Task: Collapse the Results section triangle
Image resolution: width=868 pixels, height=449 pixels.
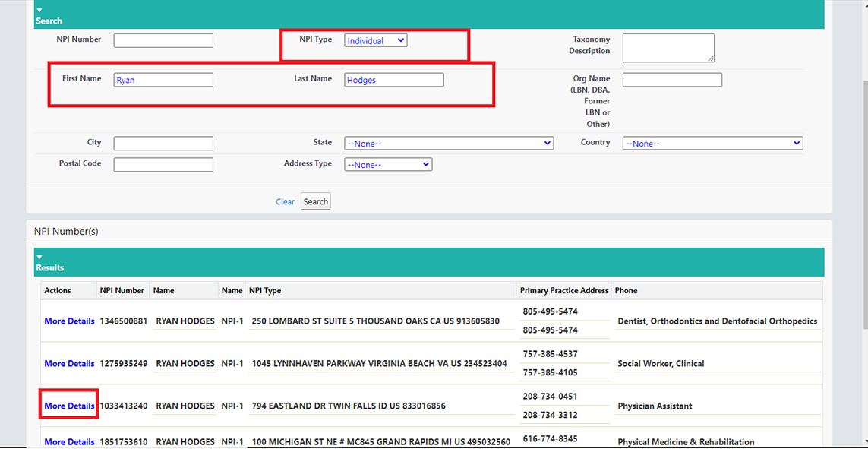Action: click(39, 257)
